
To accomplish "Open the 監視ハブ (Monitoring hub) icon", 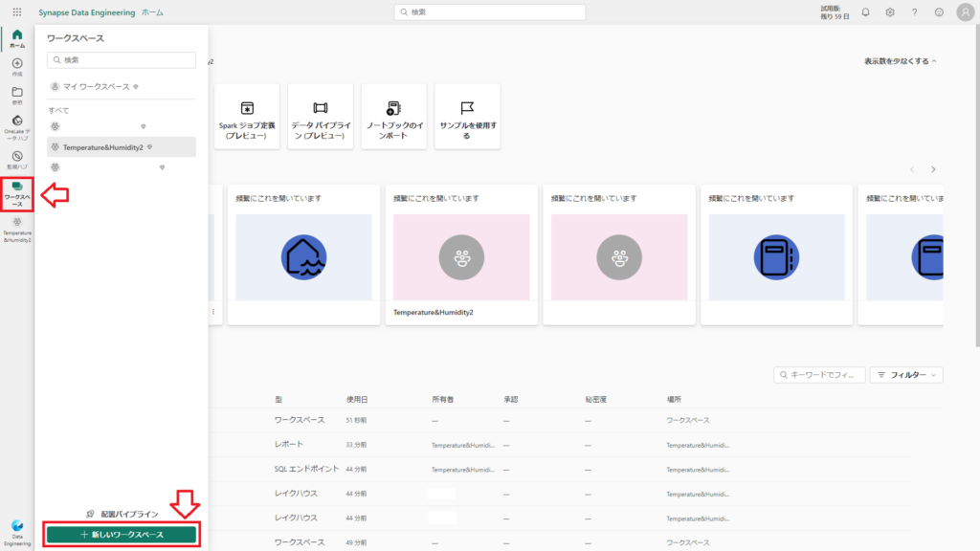I will pyautogui.click(x=17, y=159).
